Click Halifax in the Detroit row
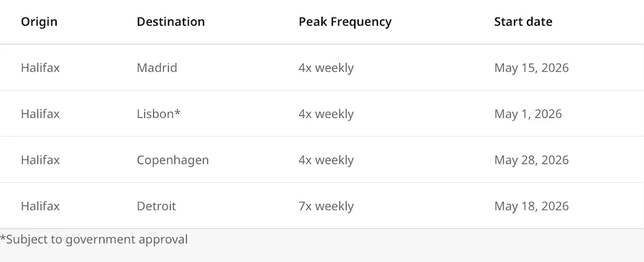The image size is (644, 262). [x=40, y=206]
